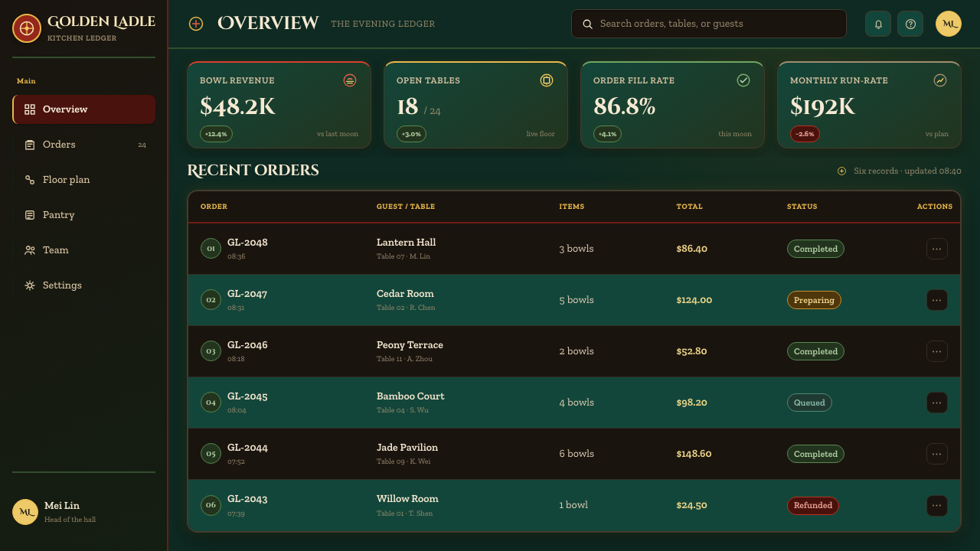Image resolution: width=980 pixels, height=551 pixels.
Task: Click the row number 02 badge
Action: tap(211, 300)
